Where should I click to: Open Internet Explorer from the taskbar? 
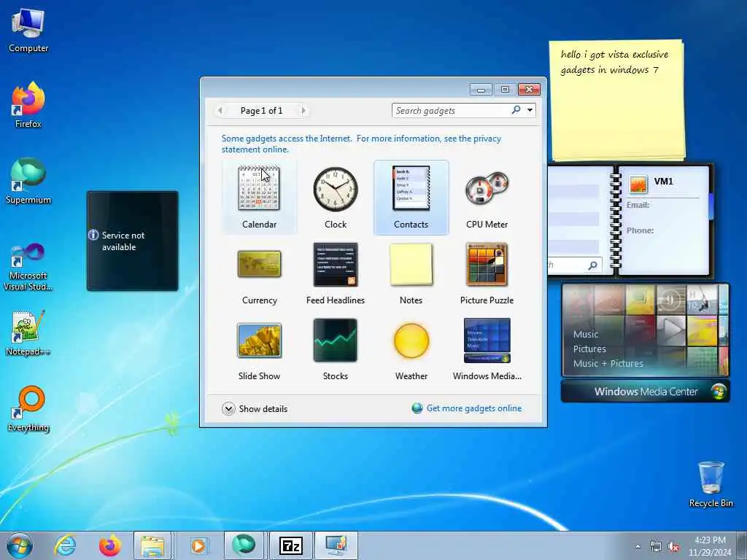[x=65, y=545]
